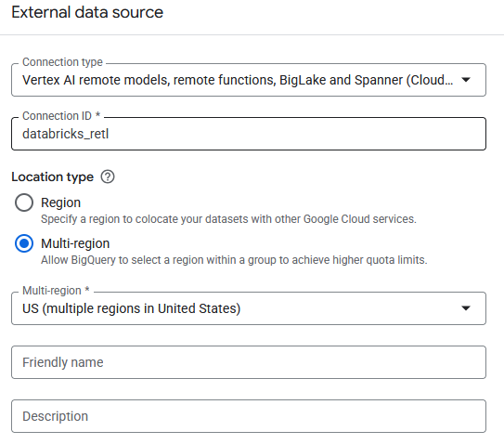Viewport: 504px width, 444px height.
Task: Open the Connection type dropdown
Action: 249,80
